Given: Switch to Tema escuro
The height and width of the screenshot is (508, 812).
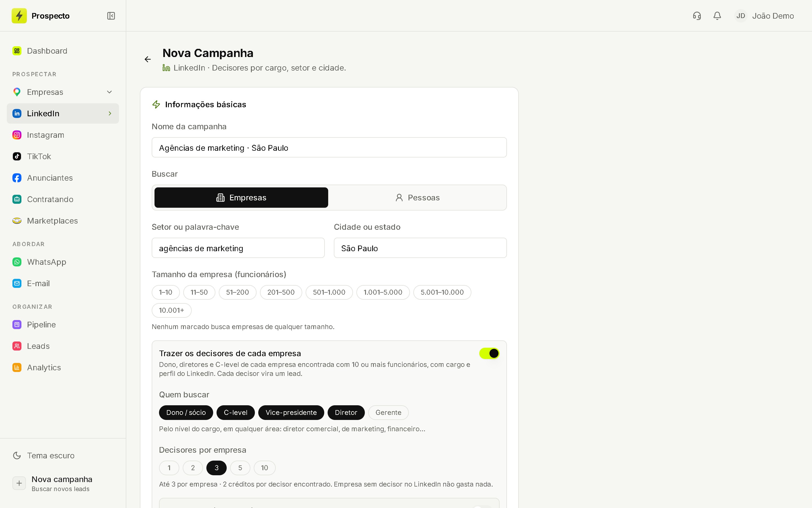Looking at the screenshot, I should 63,456.
